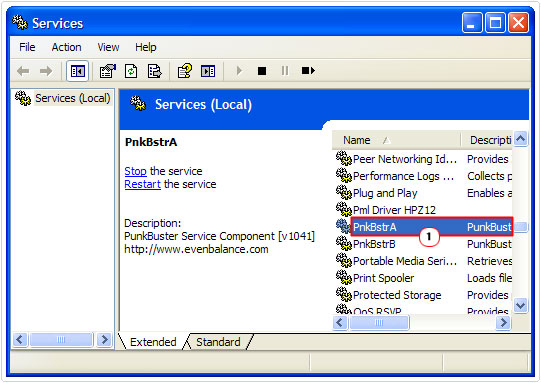
Task: Switch to the Standard tab
Action: point(218,342)
